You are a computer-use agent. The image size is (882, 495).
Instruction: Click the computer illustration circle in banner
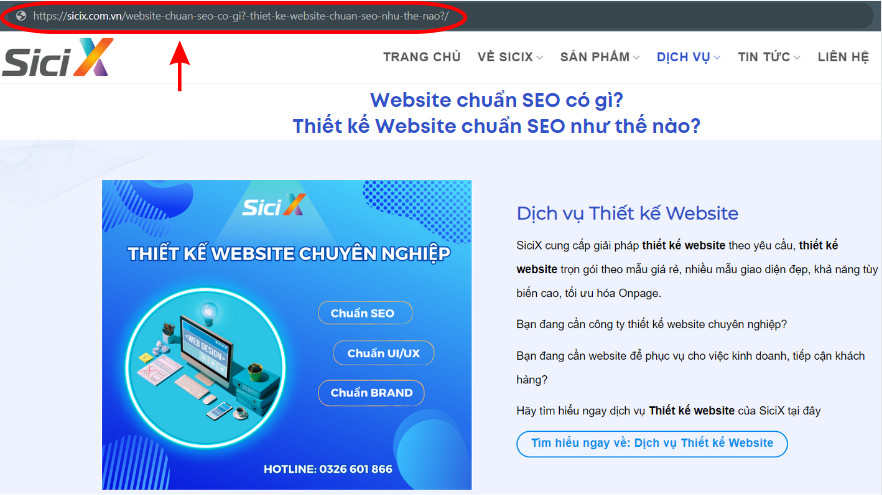click(205, 367)
